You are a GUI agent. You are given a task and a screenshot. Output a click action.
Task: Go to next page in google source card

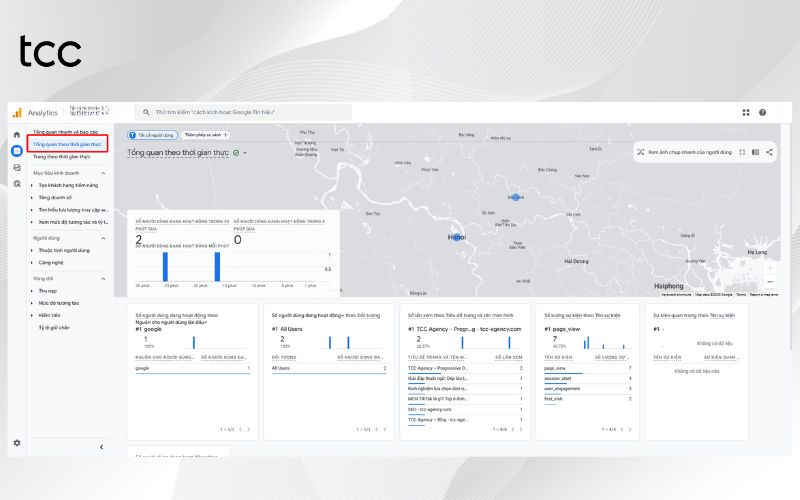click(x=248, y=430)
